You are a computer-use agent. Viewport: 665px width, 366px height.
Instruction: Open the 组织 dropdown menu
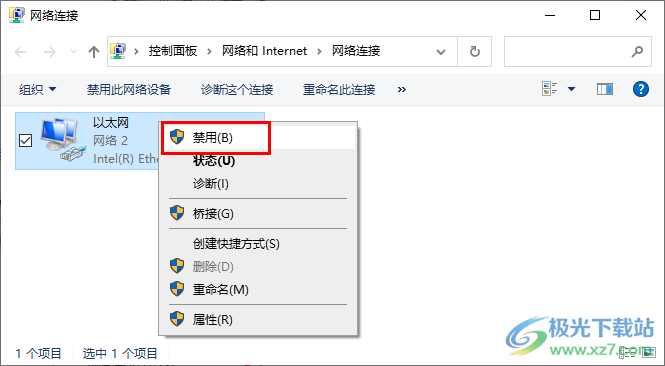tap(37, 89)
